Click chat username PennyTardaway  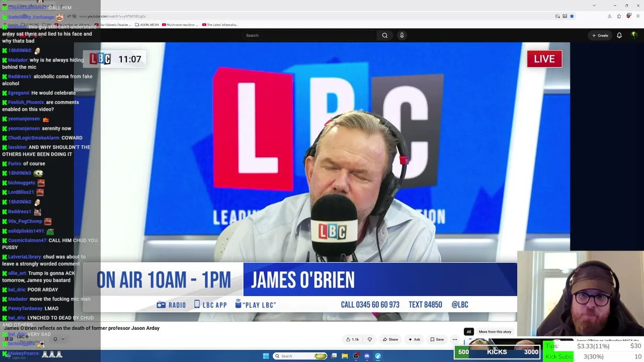click(x=25, y=309)
